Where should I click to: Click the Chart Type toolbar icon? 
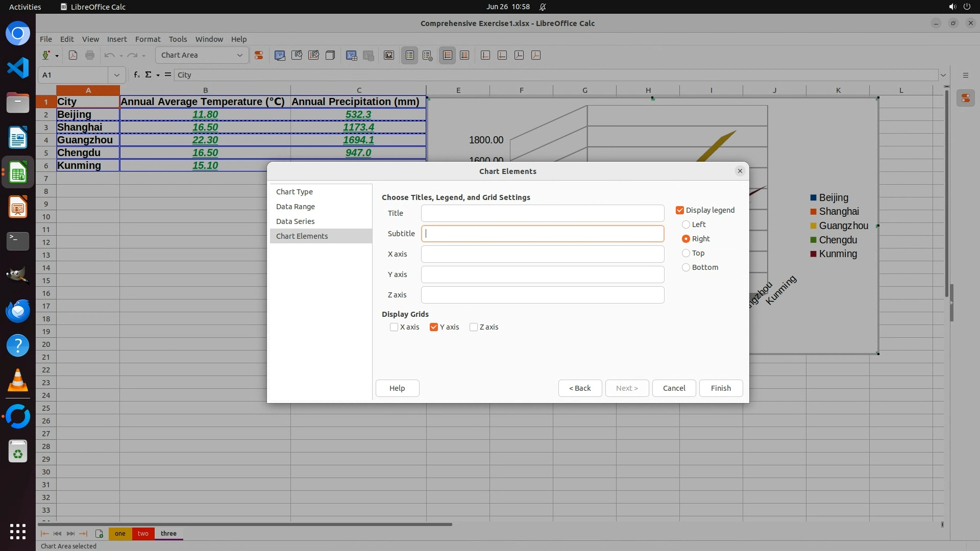point(280,55)
